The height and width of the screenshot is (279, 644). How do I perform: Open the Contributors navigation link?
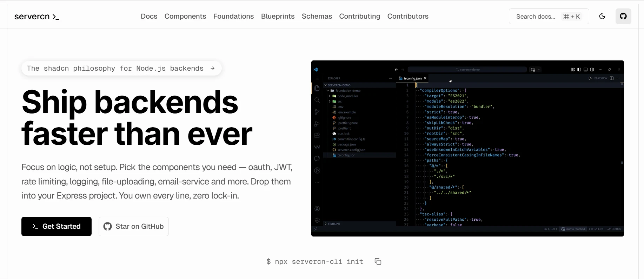408,16
